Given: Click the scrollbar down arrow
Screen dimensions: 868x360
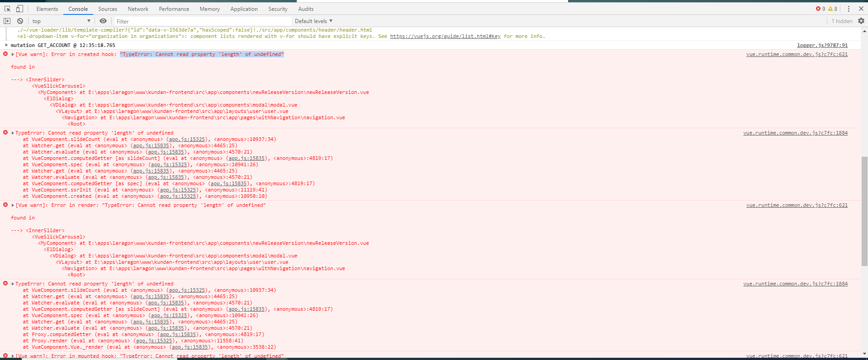Looking at the screenshot, I should (x=864, y=353).
